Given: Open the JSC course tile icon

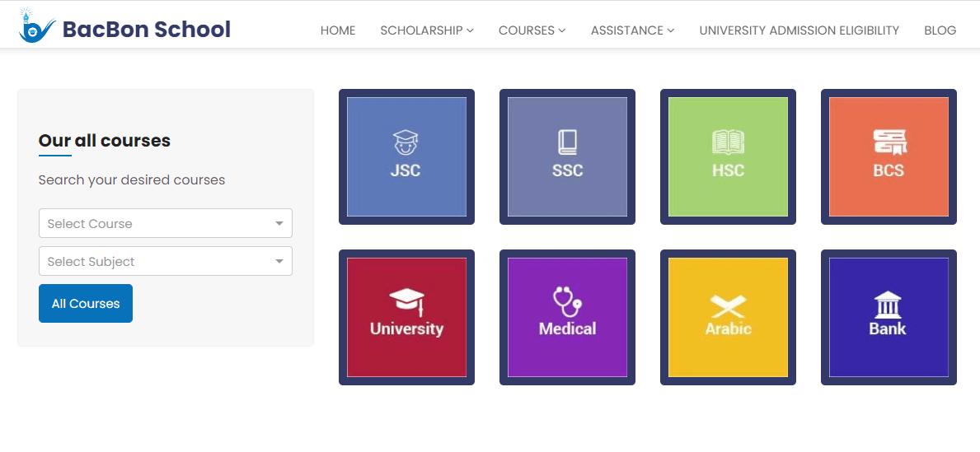Looking at the screenshot, I should 406,156.
